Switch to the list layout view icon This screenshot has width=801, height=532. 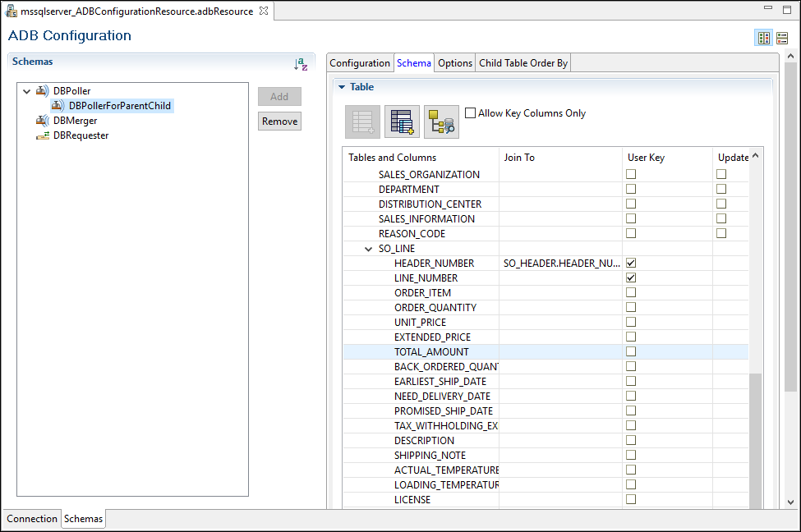click(782, 38)
